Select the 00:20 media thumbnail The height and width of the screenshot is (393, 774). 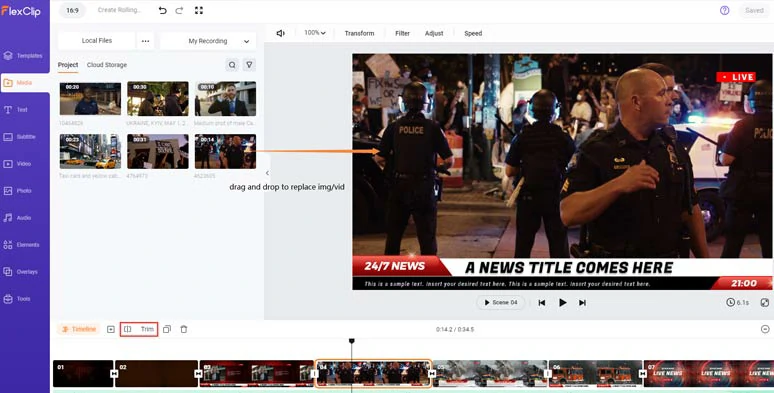pyautogui.click(x=90, y=99)
